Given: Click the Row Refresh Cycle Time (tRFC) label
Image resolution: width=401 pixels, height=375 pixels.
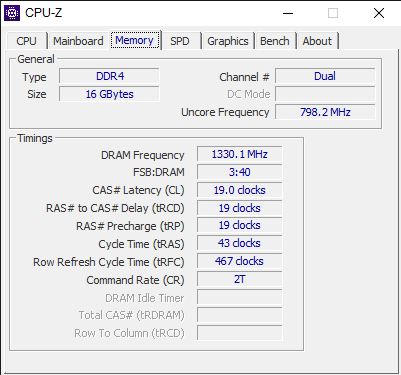Looking at the screenshot, I should (109, 262).
